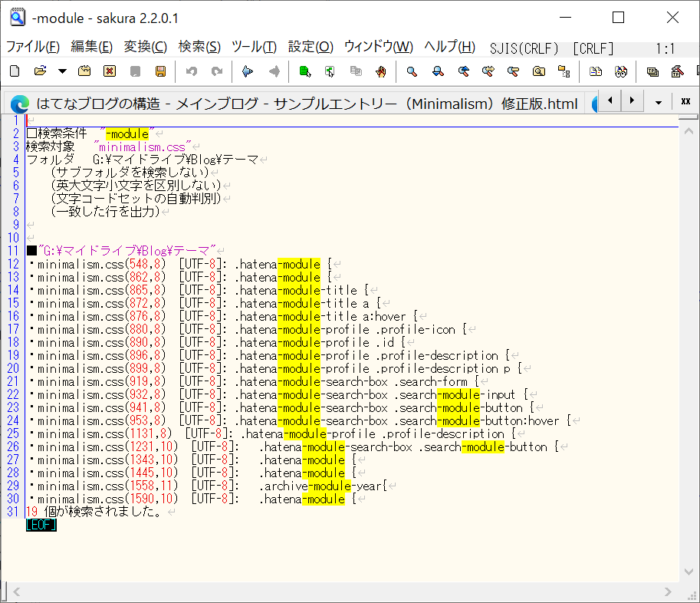
Task: Click line number 12 in gutter
Action: pyautogui.click(x=13, y=265)
